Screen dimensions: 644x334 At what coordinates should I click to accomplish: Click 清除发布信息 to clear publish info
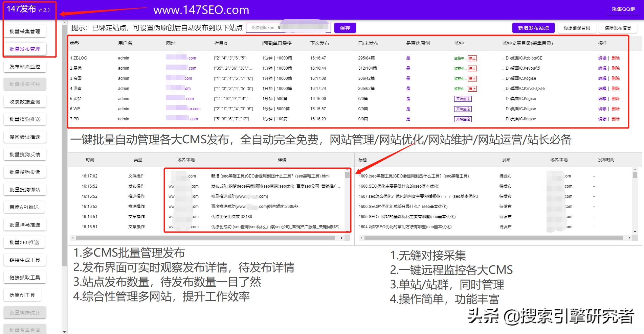[618, 27]
